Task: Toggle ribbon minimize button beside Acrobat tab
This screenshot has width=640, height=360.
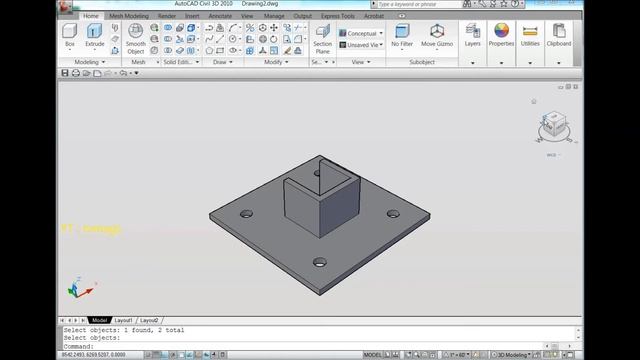Action: point(402,16)
